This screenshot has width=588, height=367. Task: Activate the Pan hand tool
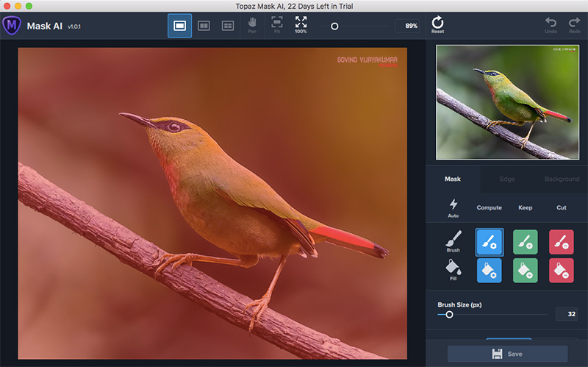tap(252, 25)
